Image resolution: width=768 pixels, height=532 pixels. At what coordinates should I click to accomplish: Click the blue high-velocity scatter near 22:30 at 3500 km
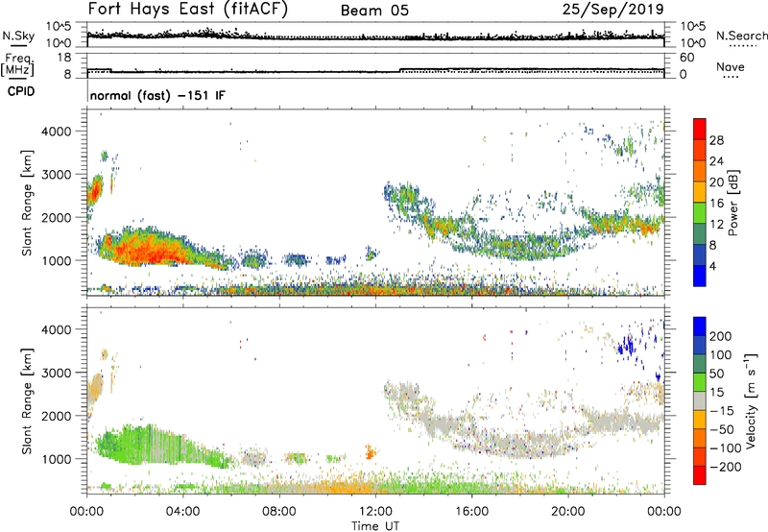pos(626,346)
